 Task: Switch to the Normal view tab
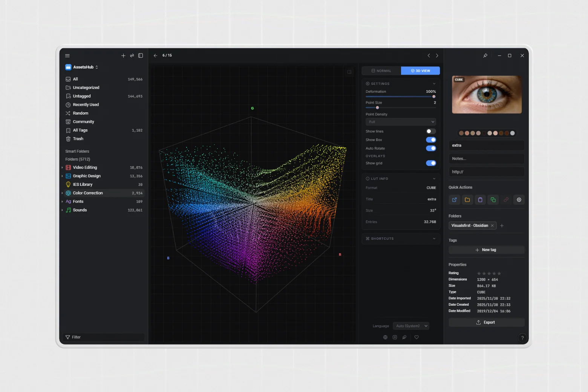pos(381,71)
